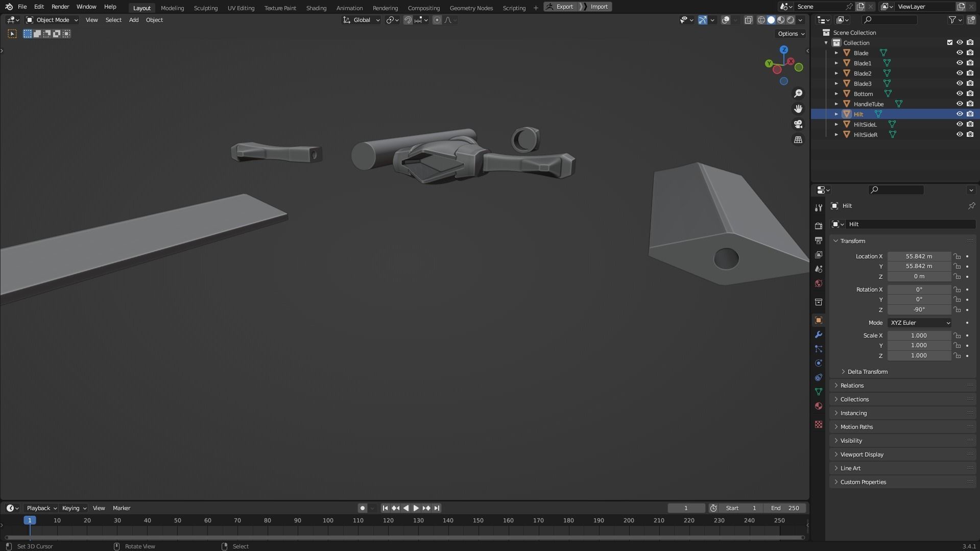Click the pan hand gizmo in viewport
This screenshot has width=980, height=551.
(798, 109)
